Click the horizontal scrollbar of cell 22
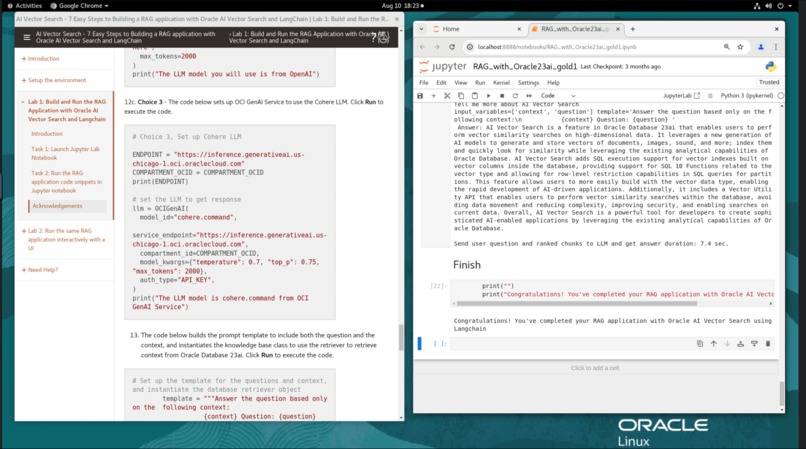806x449 pixels. [x=577, y=303]
